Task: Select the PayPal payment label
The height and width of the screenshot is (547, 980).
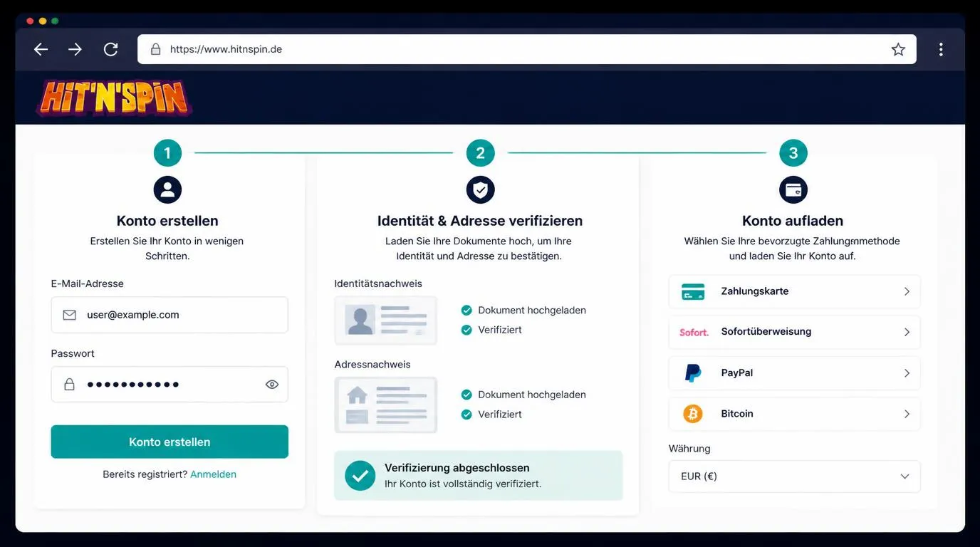Action: (x=736, y=373)
